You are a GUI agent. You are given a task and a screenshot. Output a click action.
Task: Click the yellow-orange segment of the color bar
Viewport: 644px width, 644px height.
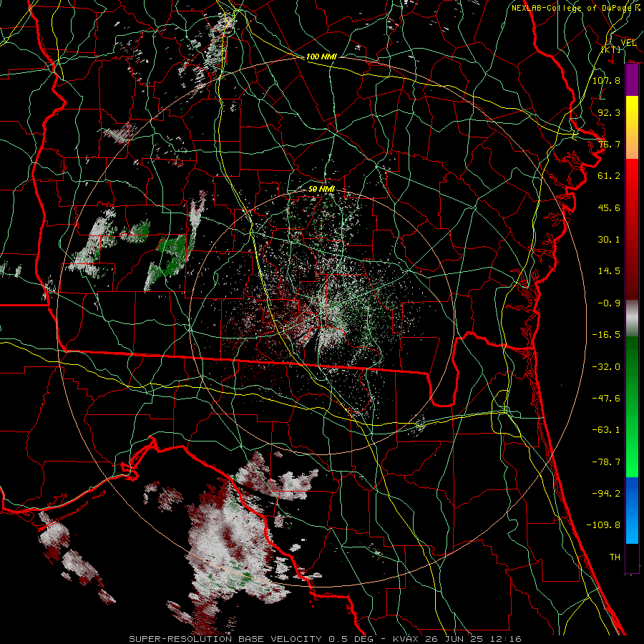pos(632,127)
